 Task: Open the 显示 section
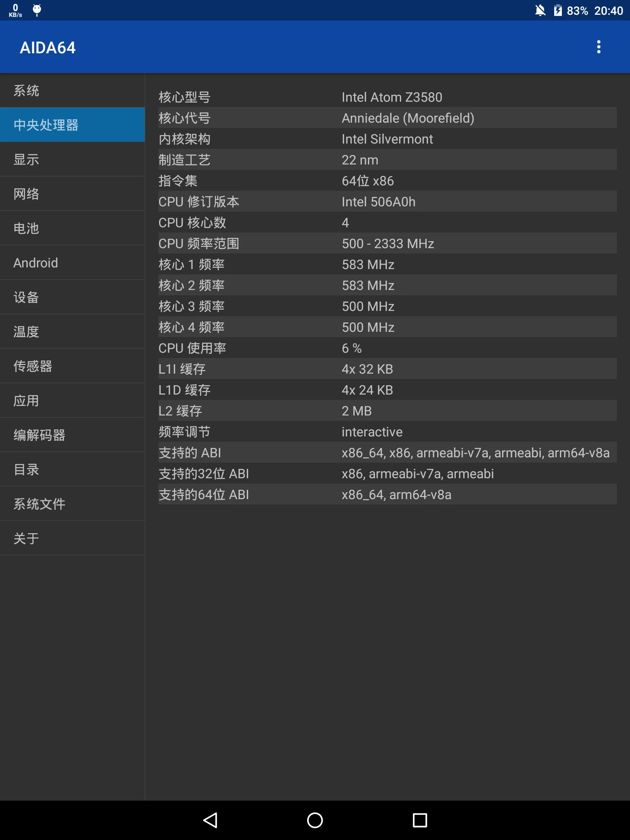[72, 159]
